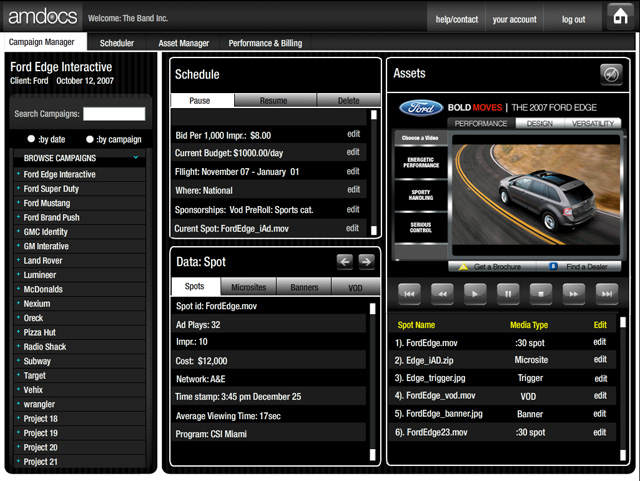Go to the home icon
Screen dimensions: 640x481
(x=620, y=16)
